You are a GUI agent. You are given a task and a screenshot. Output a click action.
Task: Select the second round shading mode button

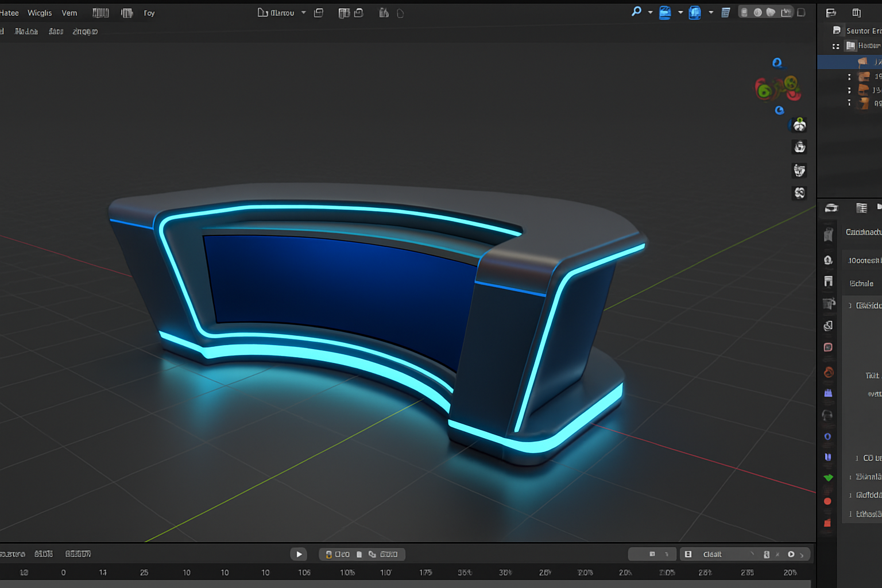[x=757, y=12]
